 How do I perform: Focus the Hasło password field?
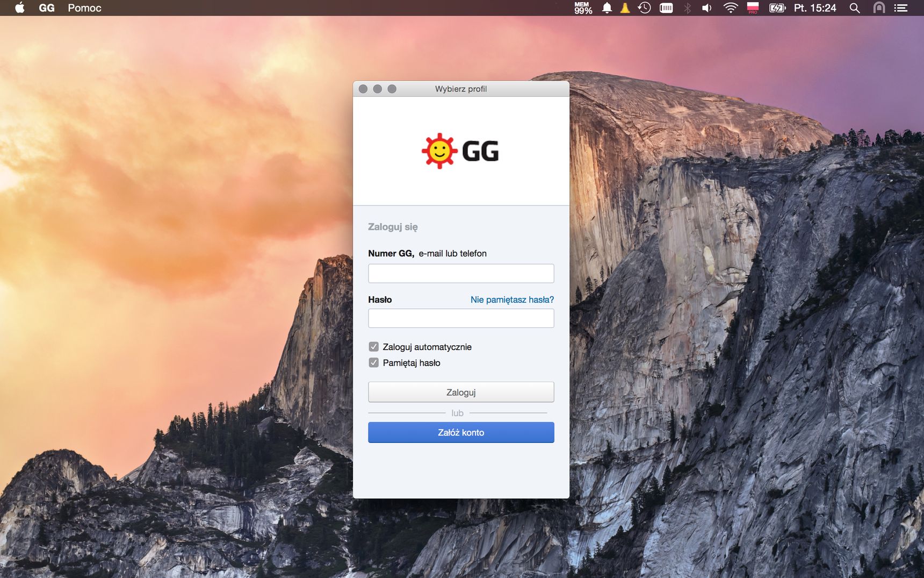[x=461, y=318]
